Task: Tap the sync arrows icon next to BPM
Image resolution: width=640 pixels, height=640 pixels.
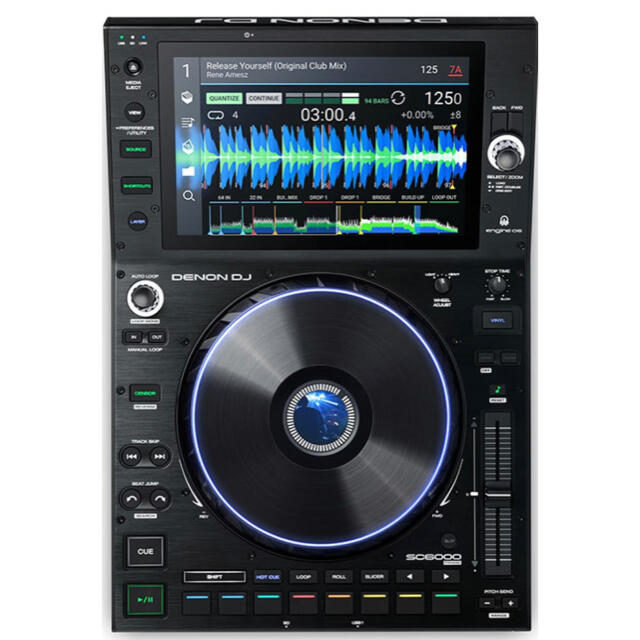Action: click(x=398, y=98)
